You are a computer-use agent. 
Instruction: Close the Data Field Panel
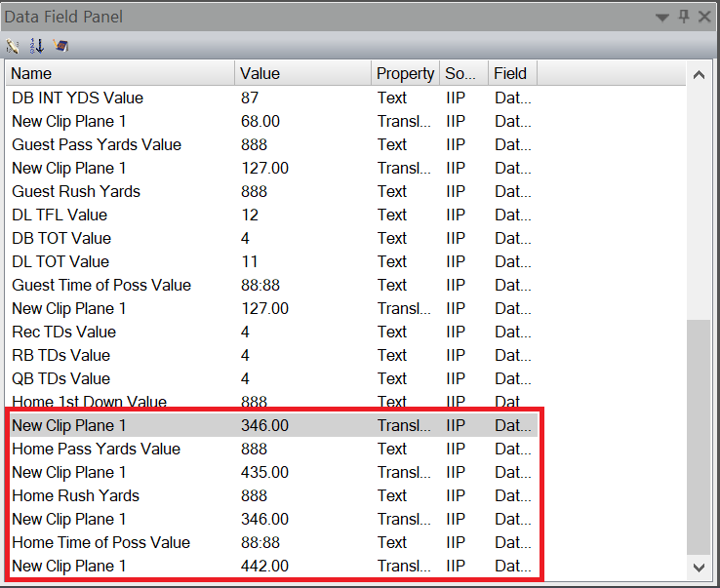tap(704, 17)
